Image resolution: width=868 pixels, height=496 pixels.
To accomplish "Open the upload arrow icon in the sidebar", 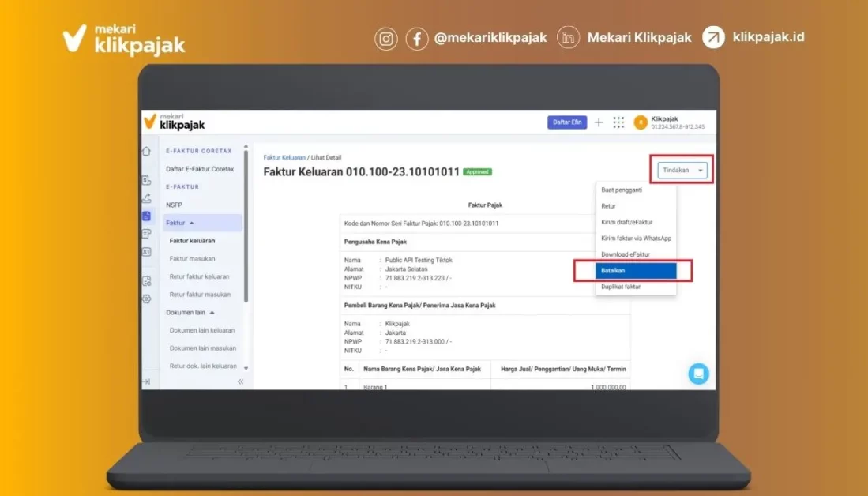I will (x=147, y=197).
